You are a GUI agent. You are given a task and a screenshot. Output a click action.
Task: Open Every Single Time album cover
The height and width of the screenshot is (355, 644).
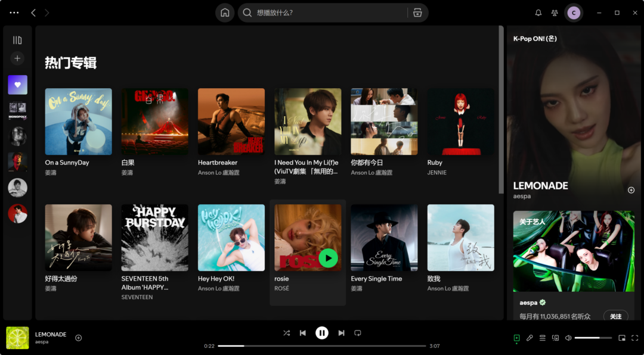384,238
